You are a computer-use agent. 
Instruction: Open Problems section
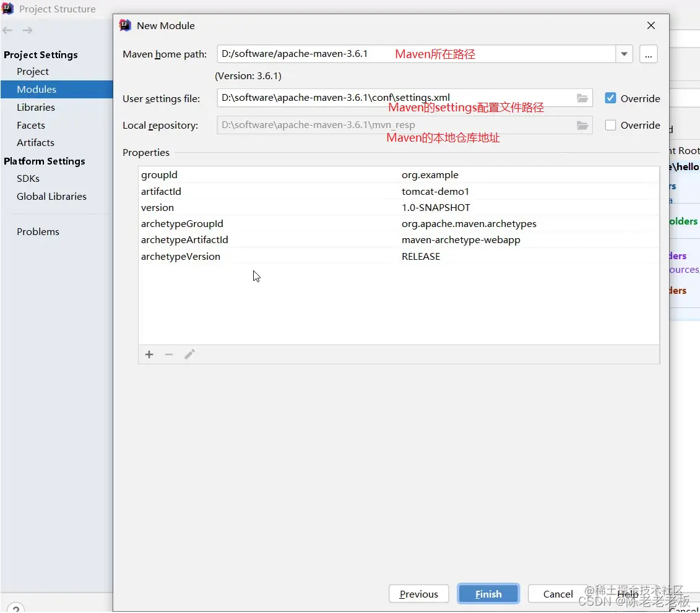pyautogui.click(x=38, y=231)
